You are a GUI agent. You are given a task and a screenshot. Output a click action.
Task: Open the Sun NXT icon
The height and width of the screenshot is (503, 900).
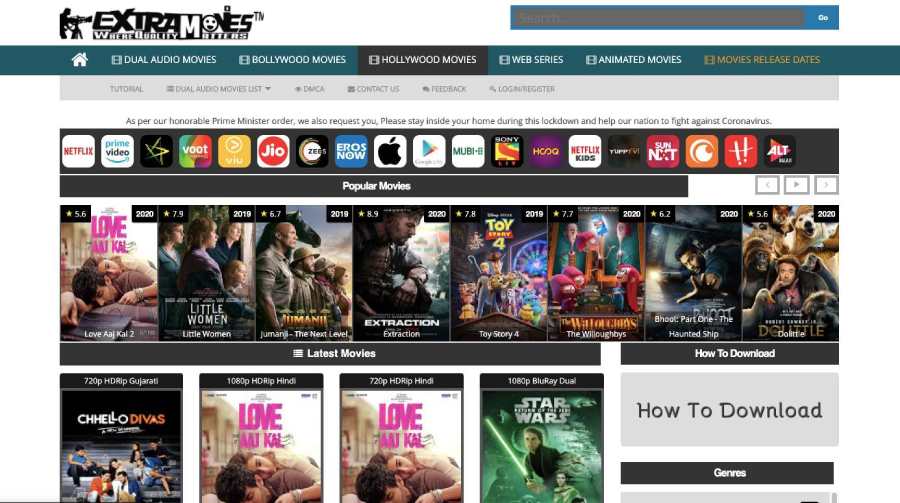coord(663,152)
